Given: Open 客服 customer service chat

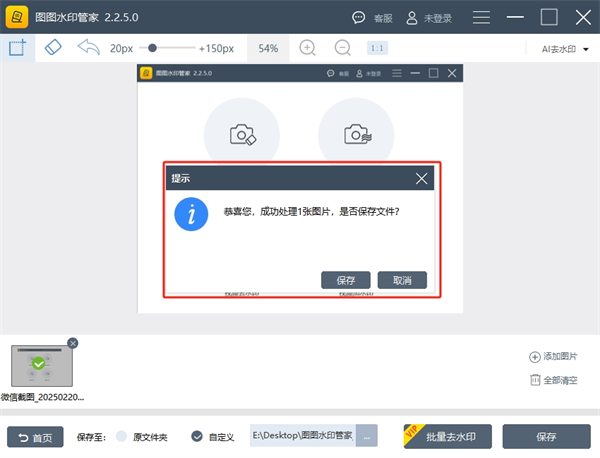Looking at the screenshot, I should click(372, 18).
